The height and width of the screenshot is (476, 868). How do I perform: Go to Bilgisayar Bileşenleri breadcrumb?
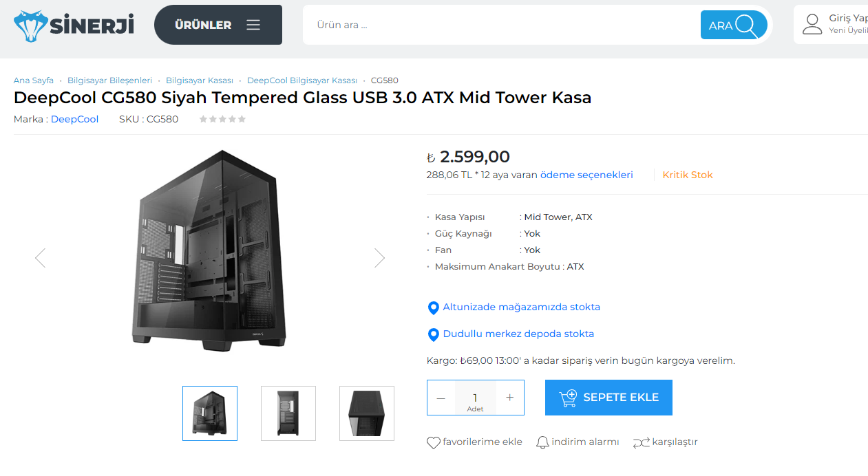[109, 80]
